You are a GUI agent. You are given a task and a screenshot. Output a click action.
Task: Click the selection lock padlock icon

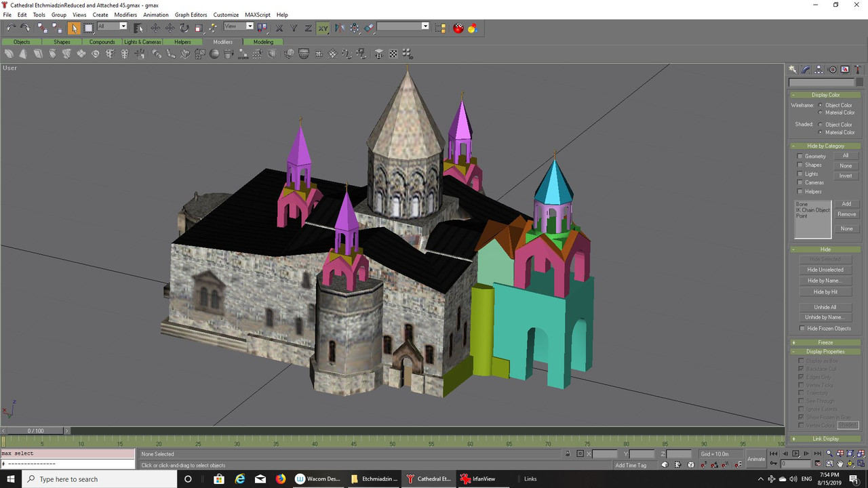tap(568, 454)
